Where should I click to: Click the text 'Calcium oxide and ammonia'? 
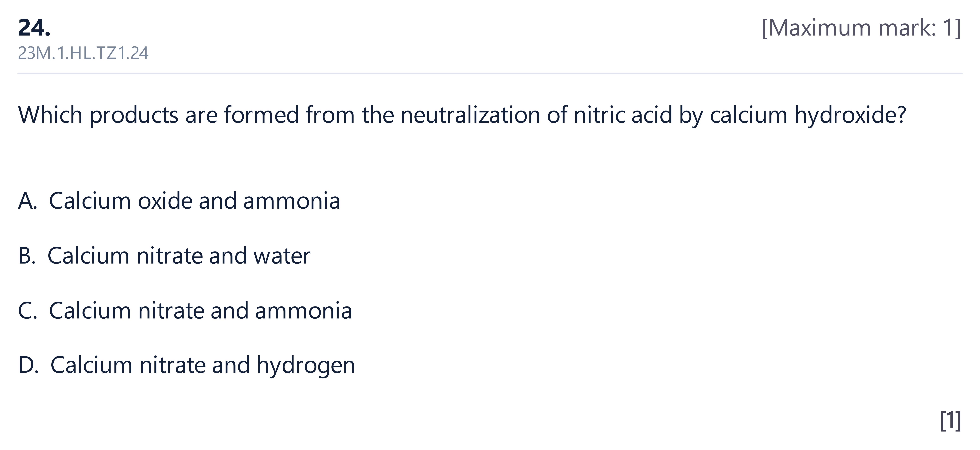pyautogui.click(x=194, y=201)
